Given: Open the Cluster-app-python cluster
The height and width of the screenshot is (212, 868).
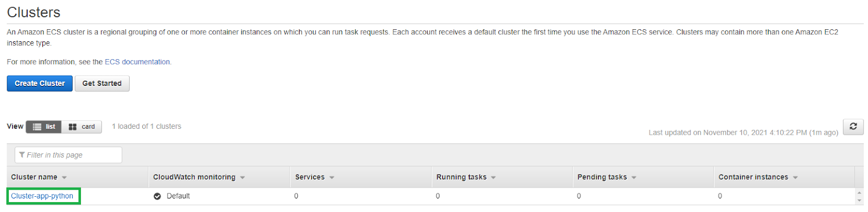Looking at the screenshot, I should click(x=42, y=196).
